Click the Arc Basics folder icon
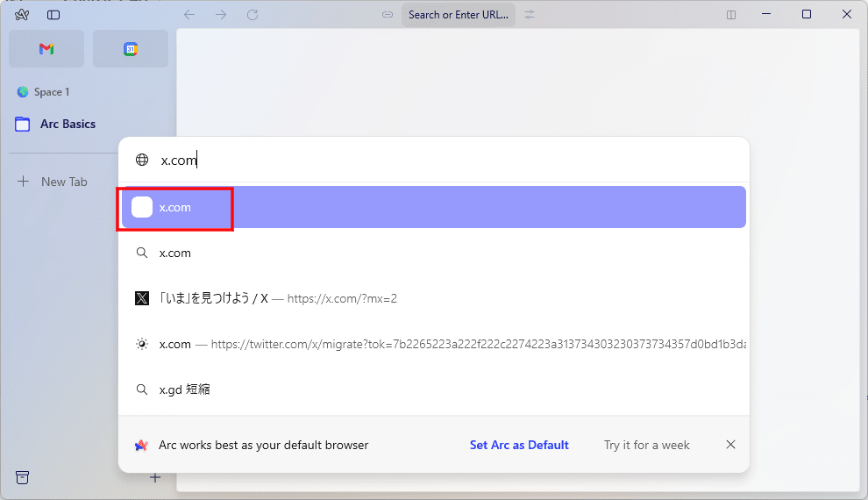 23,124
